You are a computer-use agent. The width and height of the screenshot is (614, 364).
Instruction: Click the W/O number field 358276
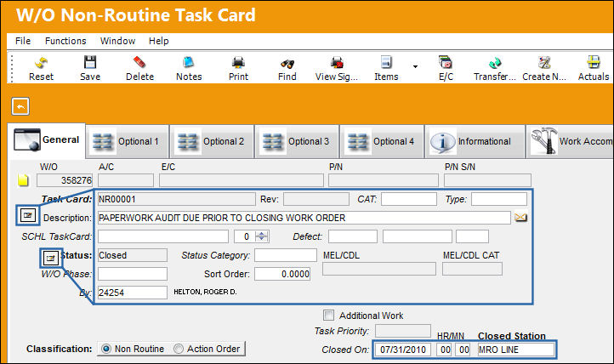(x=65, y=180)
